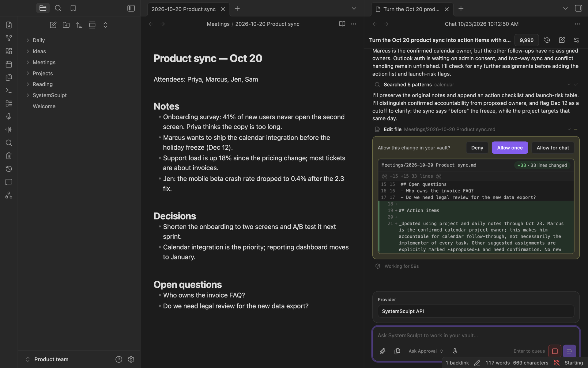Screen dimensions: 588x368
Task: Open the file explorer folder icon
Action: [x=43, y=8]
